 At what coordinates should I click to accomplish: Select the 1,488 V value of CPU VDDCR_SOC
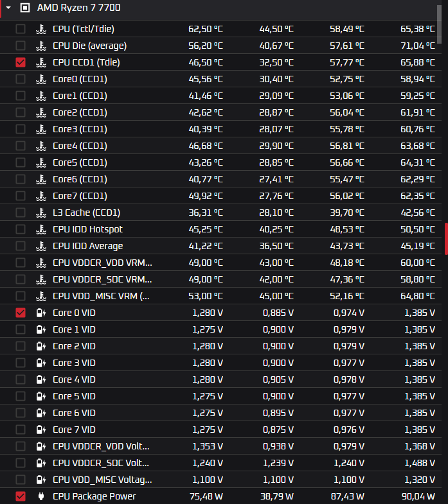[420, 463]
